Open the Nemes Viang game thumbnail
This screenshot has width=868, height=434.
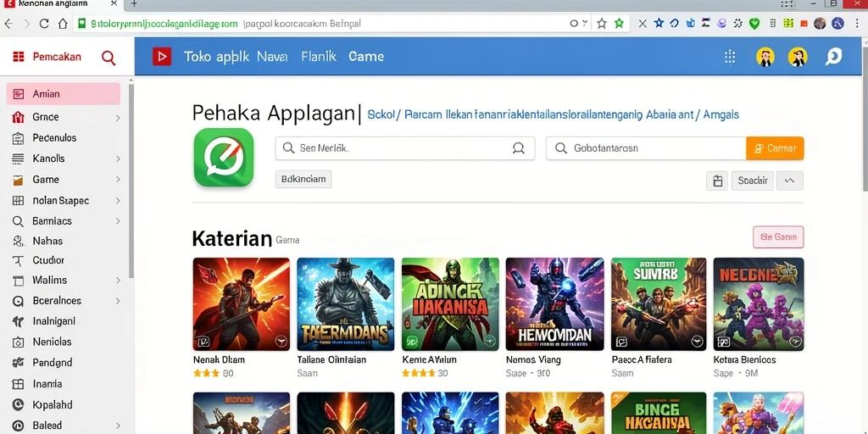click(554, 304)
